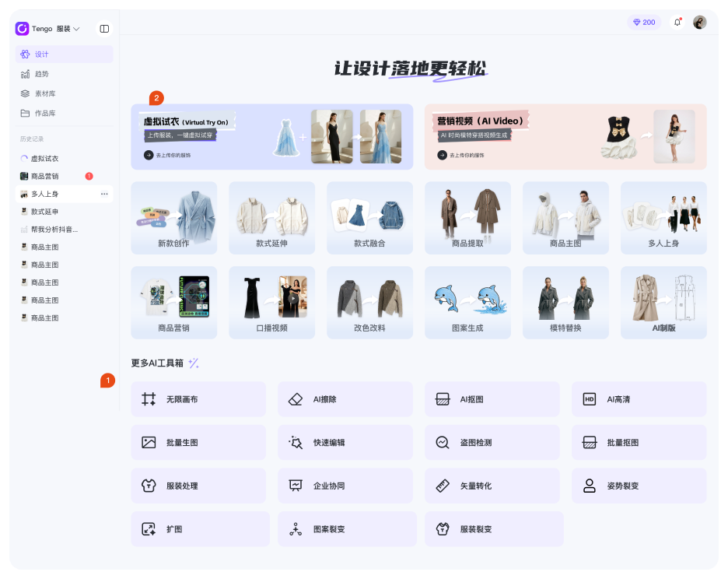Launch the 姿势裂变 tool

click(639, 486)
